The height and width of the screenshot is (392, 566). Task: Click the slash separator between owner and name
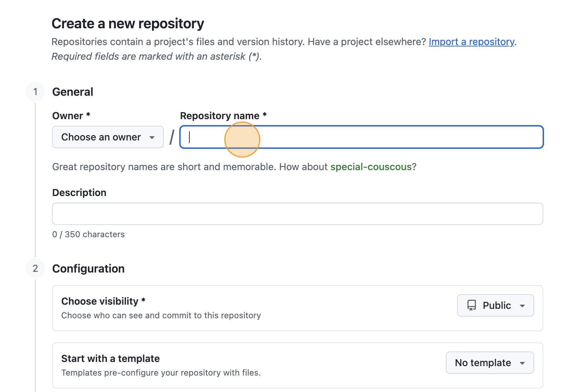172,137
